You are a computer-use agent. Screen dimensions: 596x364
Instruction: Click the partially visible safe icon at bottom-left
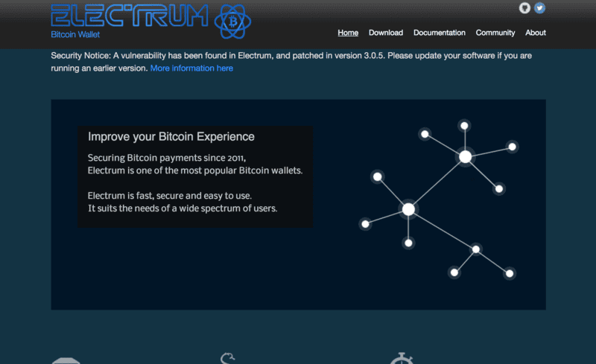(x=66, y=360)
